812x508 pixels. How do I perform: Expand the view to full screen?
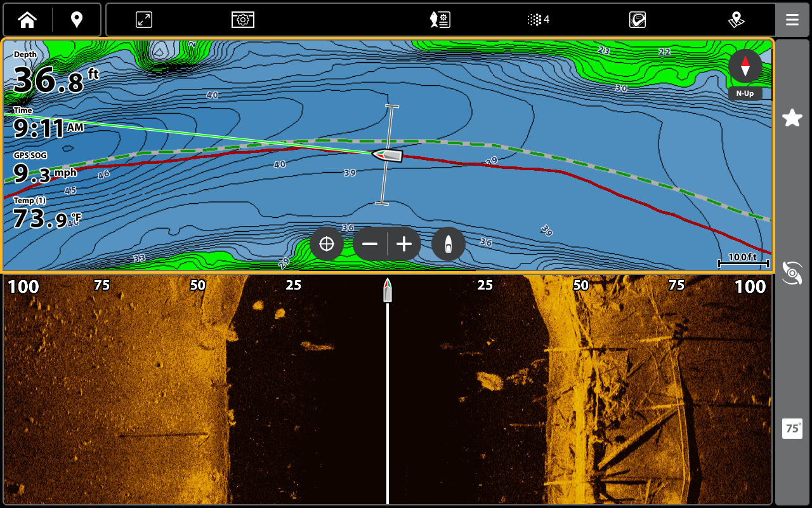144,20
